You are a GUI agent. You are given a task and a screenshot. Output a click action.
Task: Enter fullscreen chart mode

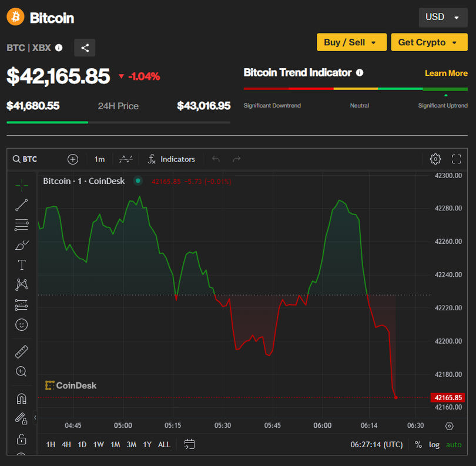point(457,159)
